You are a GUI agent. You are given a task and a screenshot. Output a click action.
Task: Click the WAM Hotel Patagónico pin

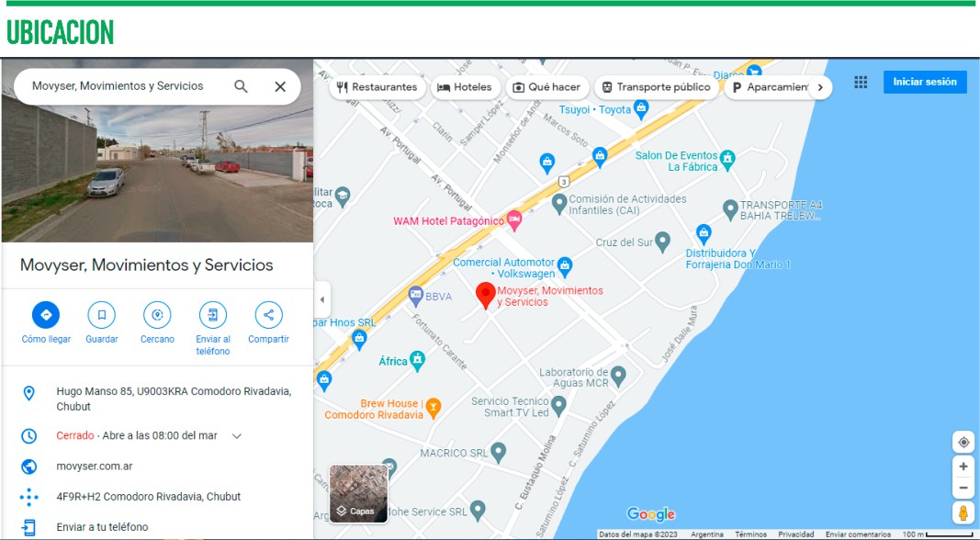pos(513,220)
